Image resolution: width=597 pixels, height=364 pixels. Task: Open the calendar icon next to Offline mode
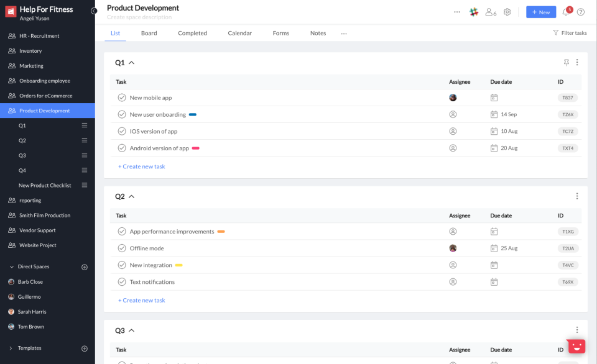click(x=494, y=248)
